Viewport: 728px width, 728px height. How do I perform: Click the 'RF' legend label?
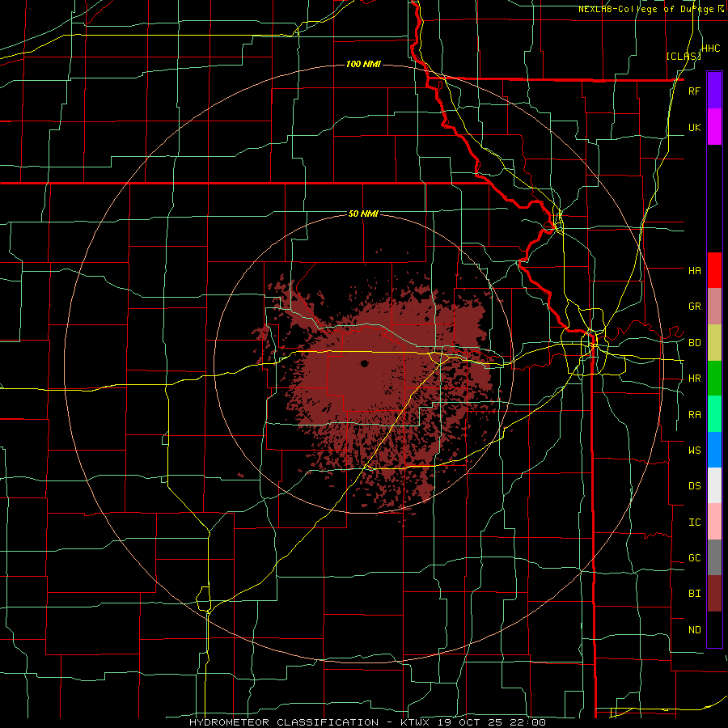click(x=694, y=91)
